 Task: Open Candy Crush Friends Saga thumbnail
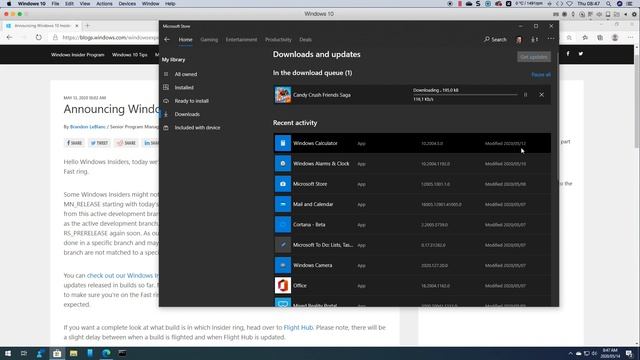(282, 95)
